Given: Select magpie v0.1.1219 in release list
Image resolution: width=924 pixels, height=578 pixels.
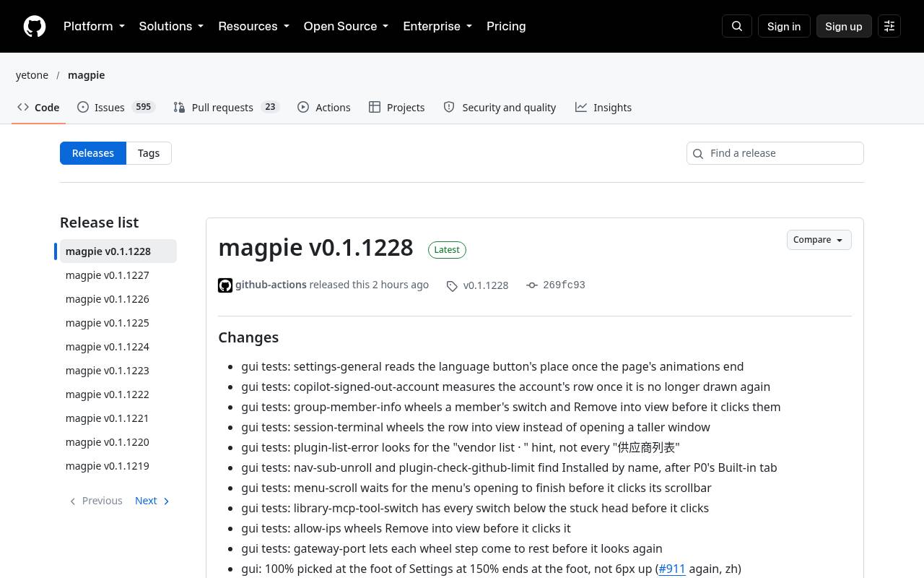Looking at the screenshot, I should pos(118,466).
